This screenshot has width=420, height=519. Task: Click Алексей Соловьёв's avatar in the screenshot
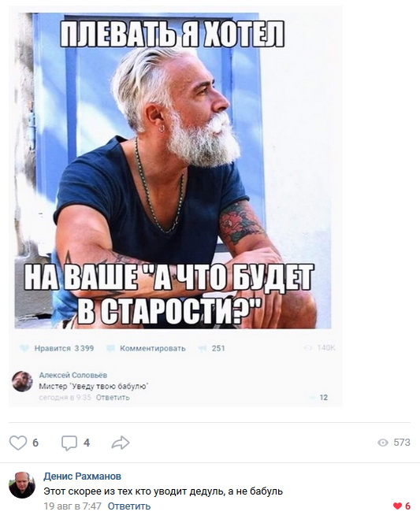(22, 381)
